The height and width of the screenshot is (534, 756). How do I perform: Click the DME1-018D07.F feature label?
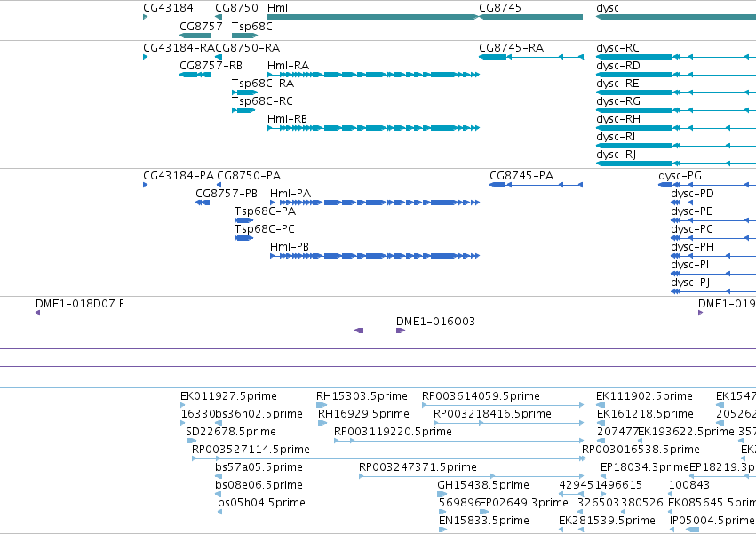(80, 304)
